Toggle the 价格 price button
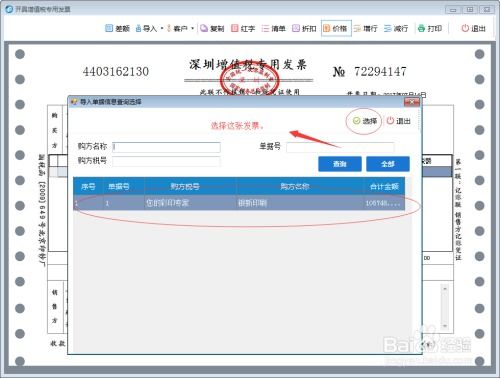Image resolution: width=500 pixels, height=378 pixels. [336, 29]
